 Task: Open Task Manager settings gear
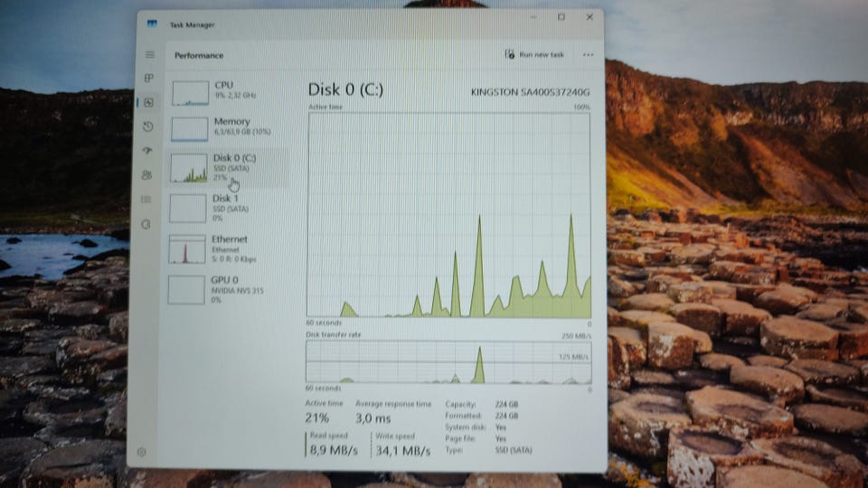coord(142,452)
